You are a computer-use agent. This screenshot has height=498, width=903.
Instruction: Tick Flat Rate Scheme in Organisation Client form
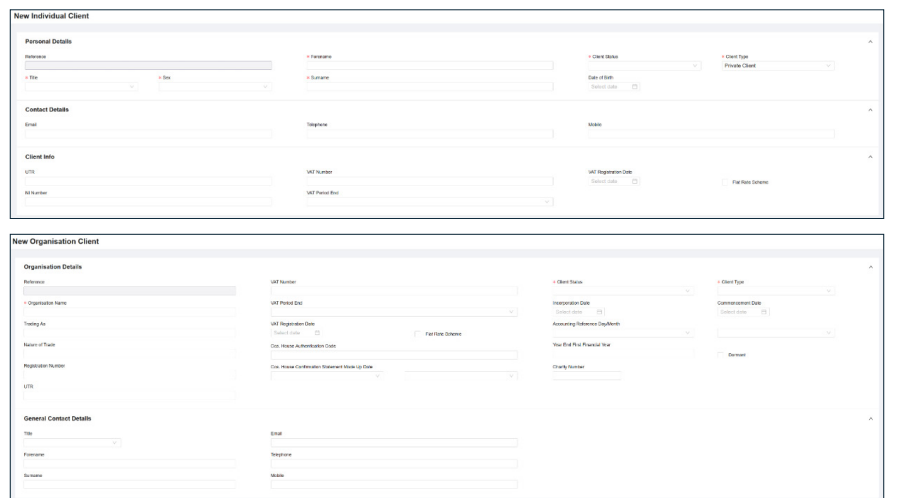coord(416,334)
